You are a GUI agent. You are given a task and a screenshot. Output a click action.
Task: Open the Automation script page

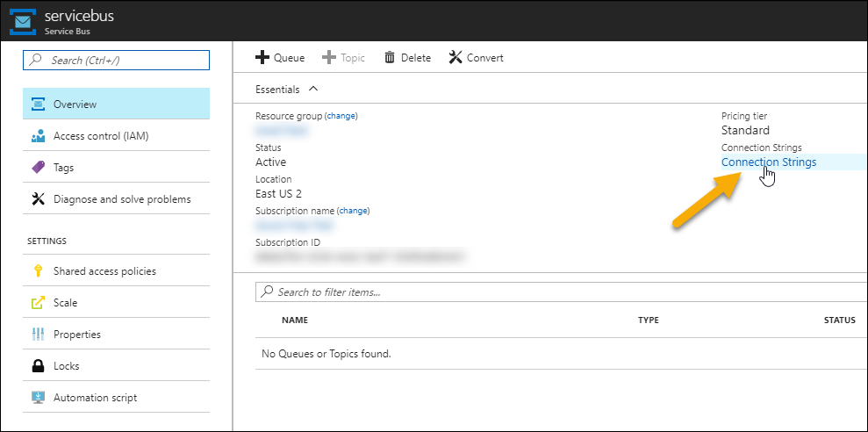[x=95, y=398]
